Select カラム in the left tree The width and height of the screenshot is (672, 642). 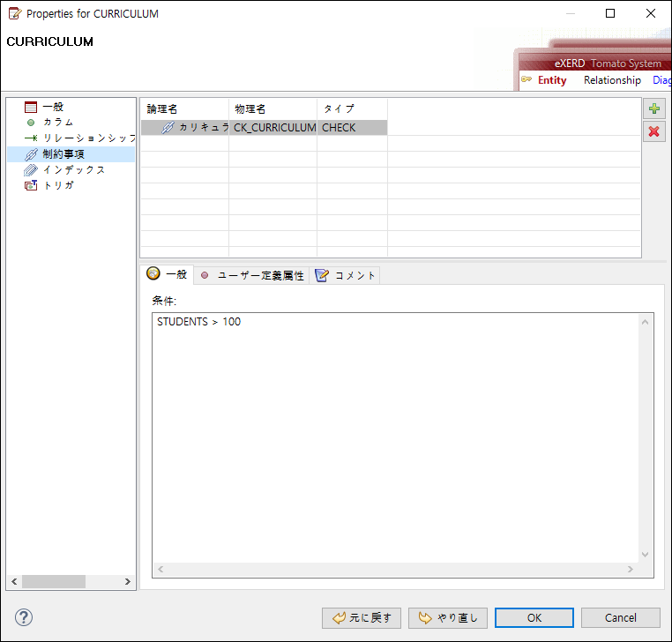(x=58, y=123)
